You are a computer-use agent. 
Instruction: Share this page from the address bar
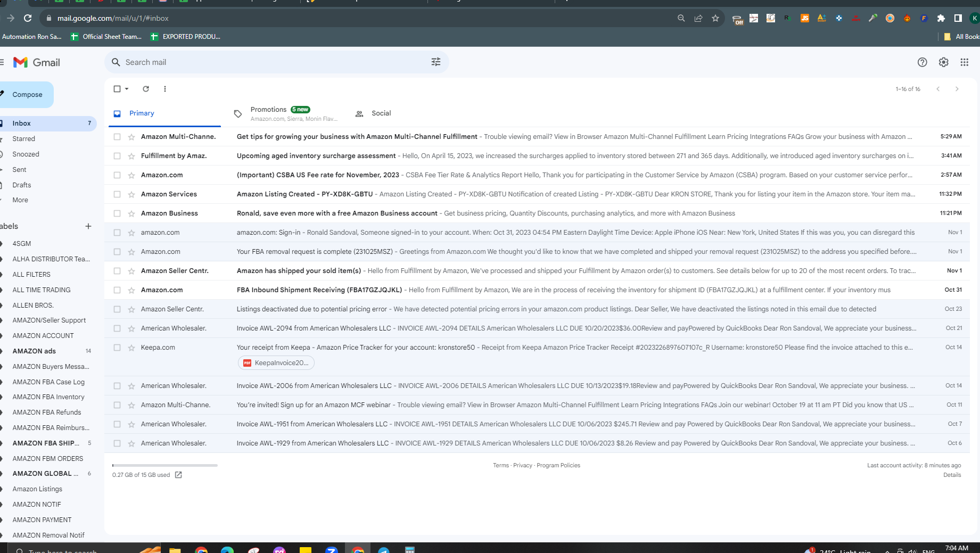point(698,18)
